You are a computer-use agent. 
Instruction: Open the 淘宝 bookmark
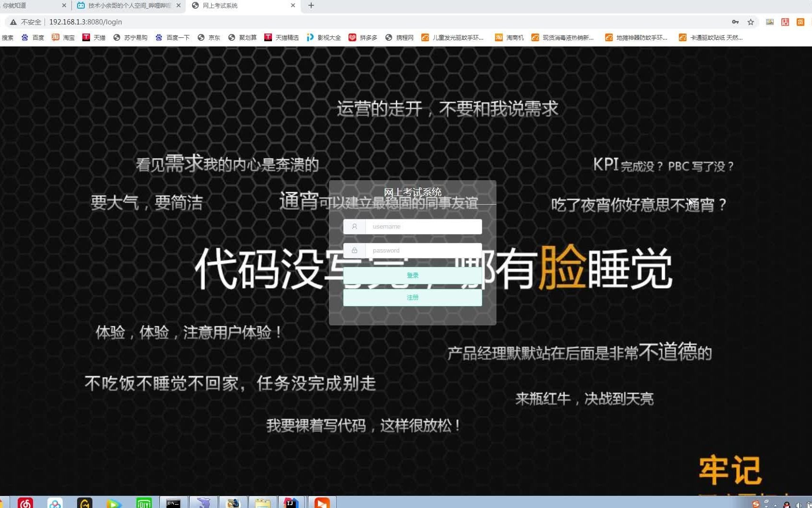click(x=63, y=37)
